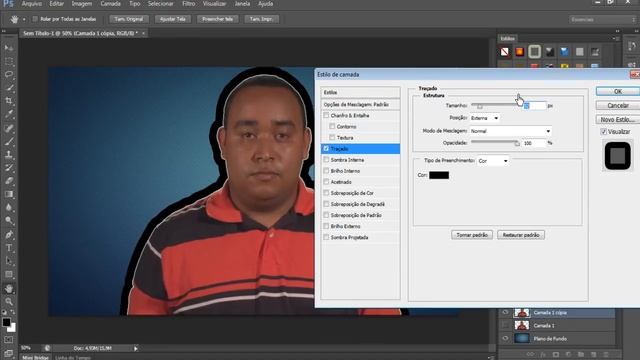Select the Zoom tool in toolbox
The height and width of the screenshot is (360, 640).
pyautogui.click(x=9, y=302)
